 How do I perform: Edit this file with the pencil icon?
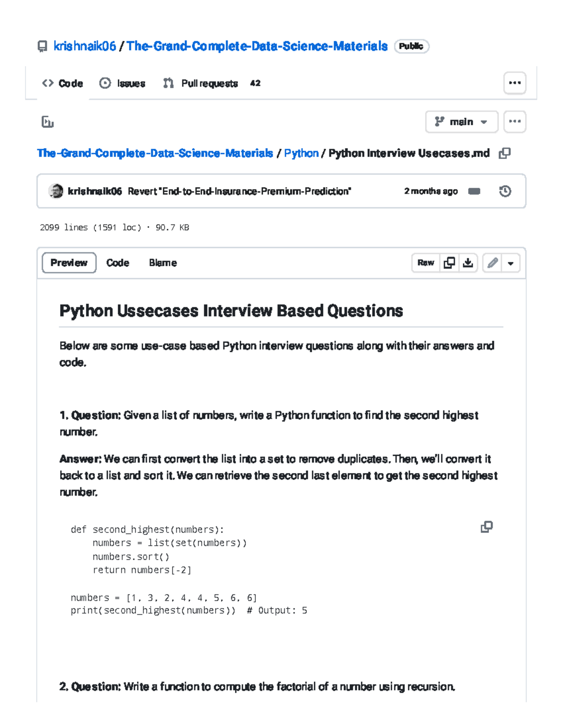tap(492, 263)
